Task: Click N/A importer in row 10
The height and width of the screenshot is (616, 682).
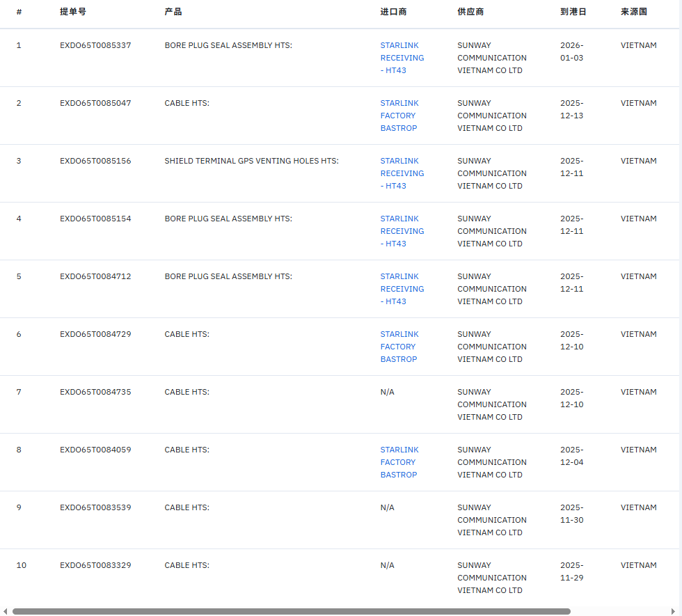Action: (x=387, y=565)
